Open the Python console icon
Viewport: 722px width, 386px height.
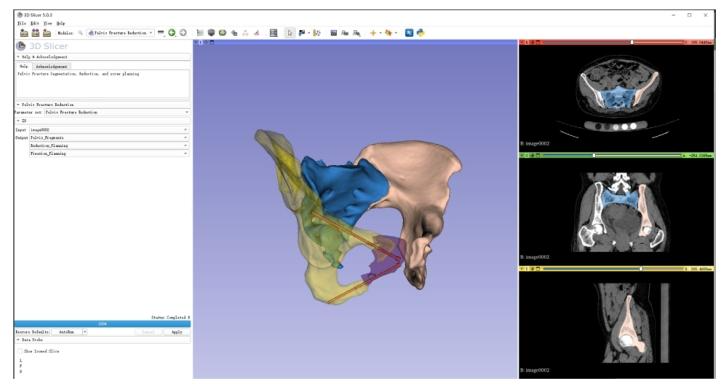pos(420,33)
